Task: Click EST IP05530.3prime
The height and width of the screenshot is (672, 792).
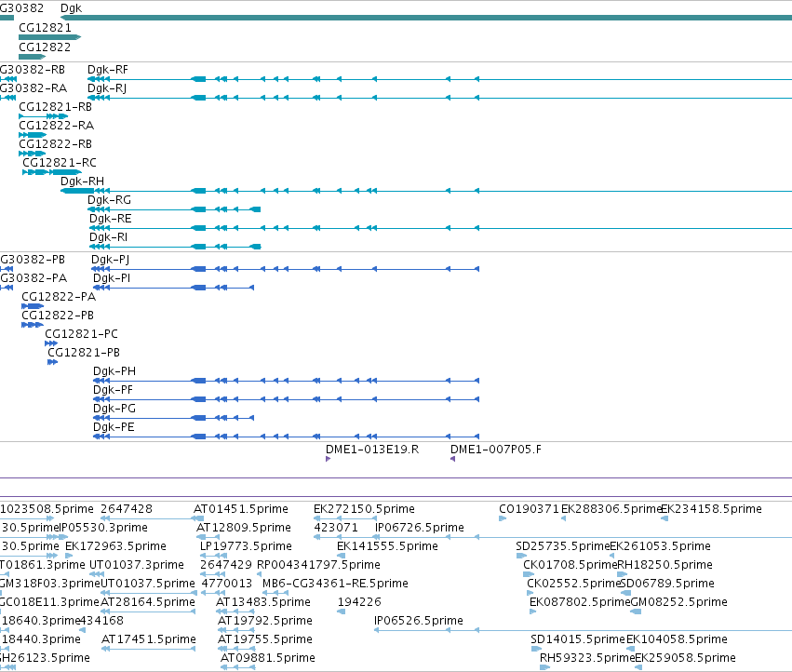Action: (104, 528)
